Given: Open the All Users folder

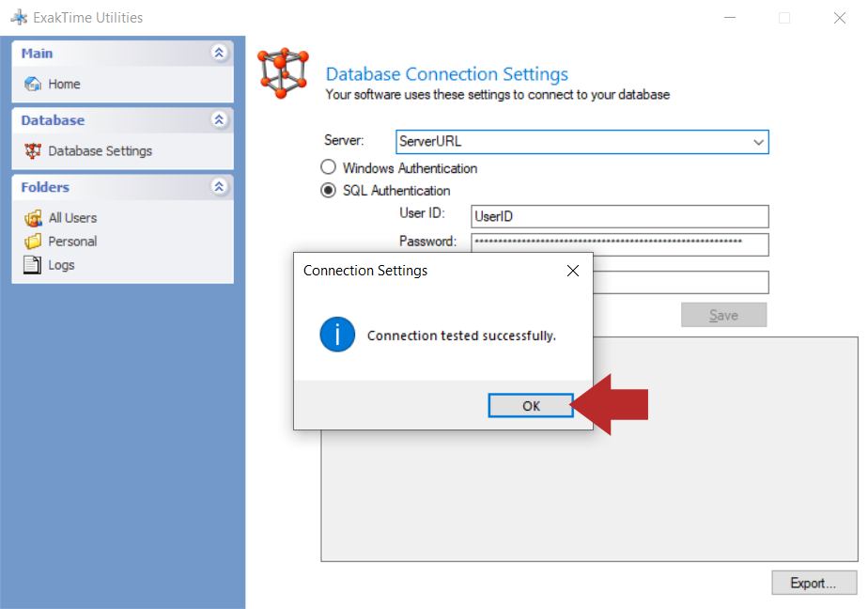Looking at the screenshot, I should click(72, 218).
